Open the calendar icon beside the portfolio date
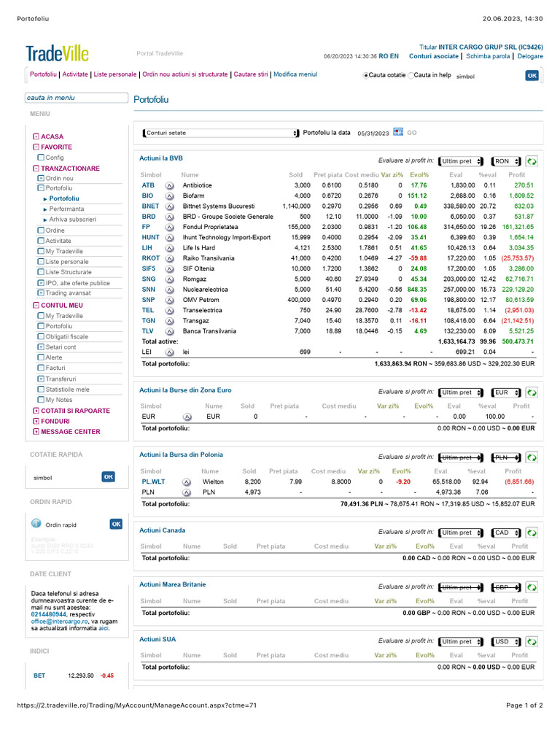This screenshot has width=560, height=747. 398,132
